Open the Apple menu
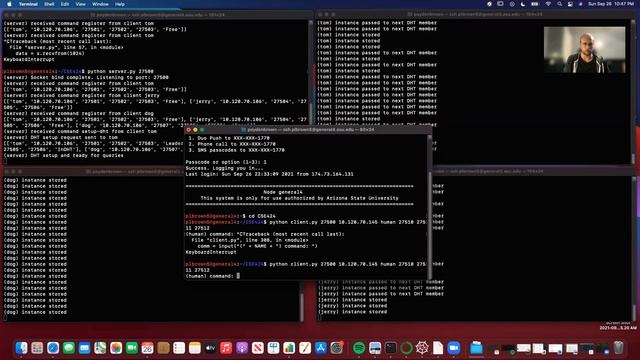Viewport: 640px width, 360px height. point(9,4)
